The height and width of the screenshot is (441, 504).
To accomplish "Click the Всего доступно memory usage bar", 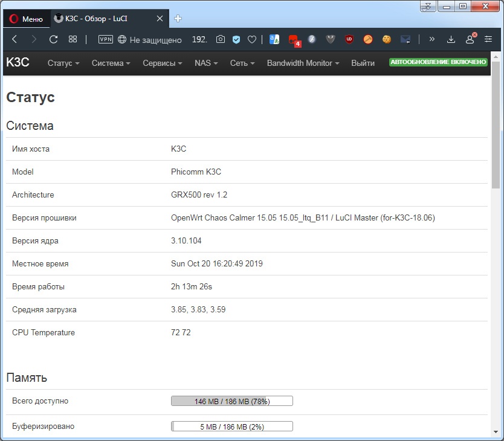I will pyautogui.click(x=231, y=401).
